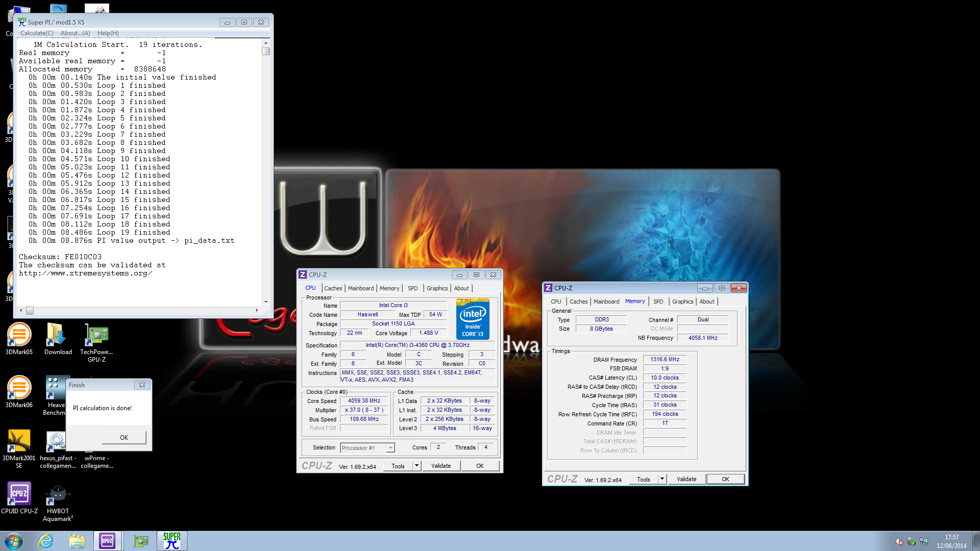The width and height of the screenshot is (980, 551).
Task: Click Super PI window title icon
Action: [x=22, y=22]
